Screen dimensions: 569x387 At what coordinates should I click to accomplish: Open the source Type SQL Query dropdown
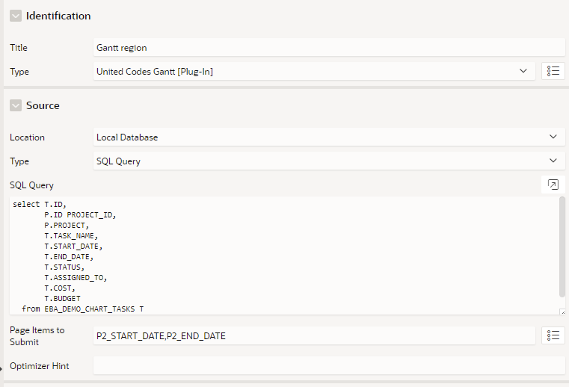[x=329, y=161]
